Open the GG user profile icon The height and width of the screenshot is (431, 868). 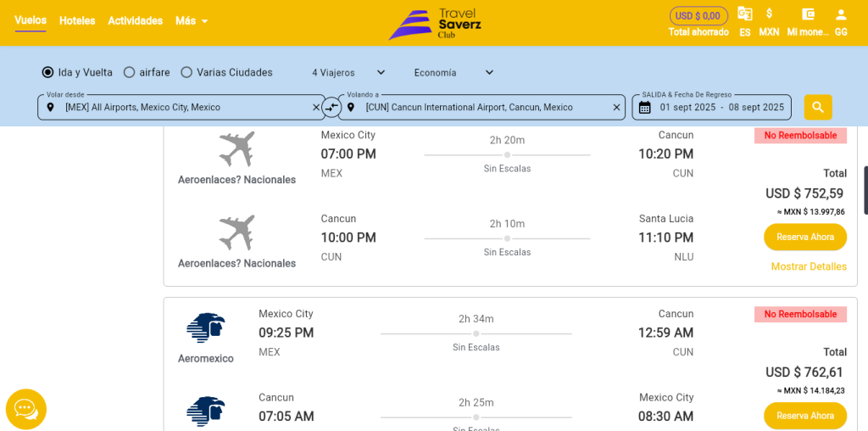point(841,14)
